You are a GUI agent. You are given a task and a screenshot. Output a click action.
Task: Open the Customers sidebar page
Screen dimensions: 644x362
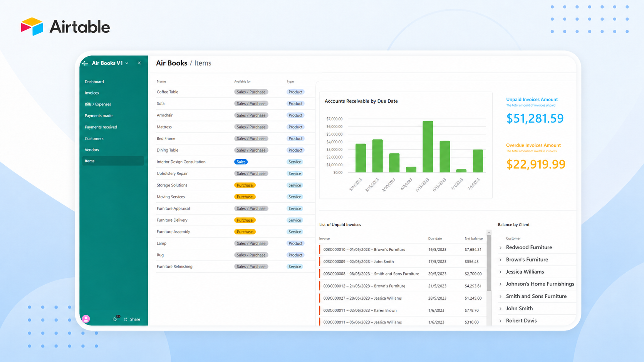click(94, 138)
